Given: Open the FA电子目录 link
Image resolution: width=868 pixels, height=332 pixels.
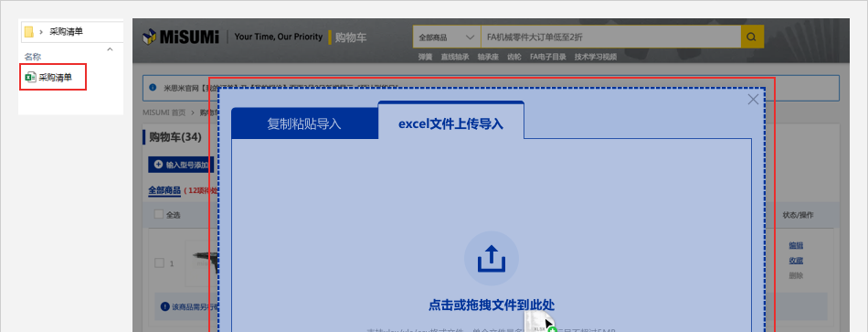Looking at the screenshot, I should (x=548, y=57).
